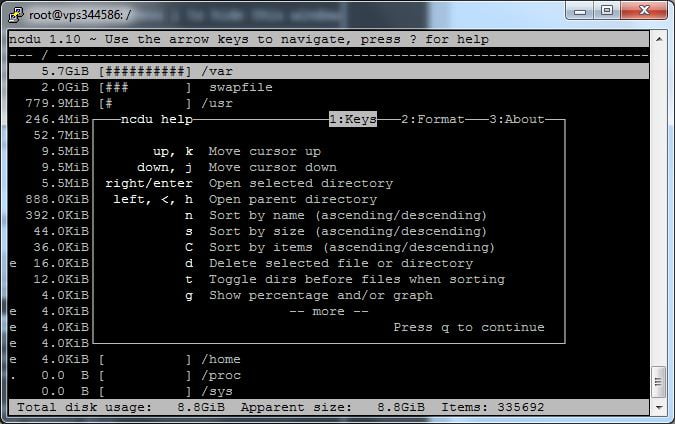Screen dimensions: 675x424
Task: Select the /proc directory row
Action: [x=329, y=375]
